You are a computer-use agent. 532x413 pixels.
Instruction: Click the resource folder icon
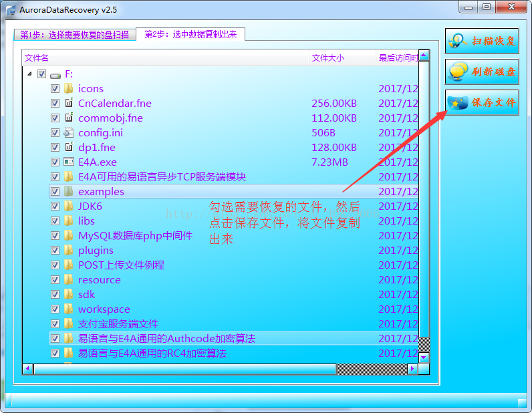coord(69,279)
